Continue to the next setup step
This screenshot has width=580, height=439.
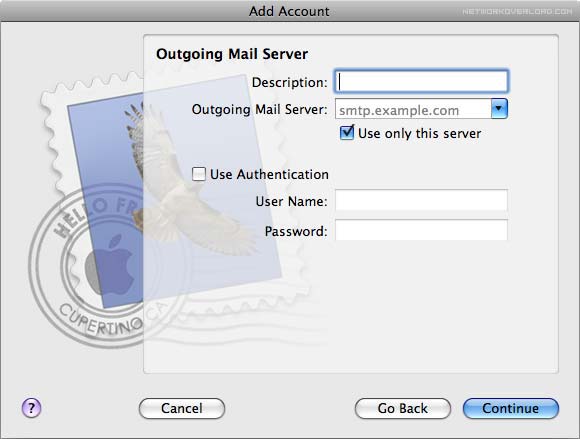point(511,408)
